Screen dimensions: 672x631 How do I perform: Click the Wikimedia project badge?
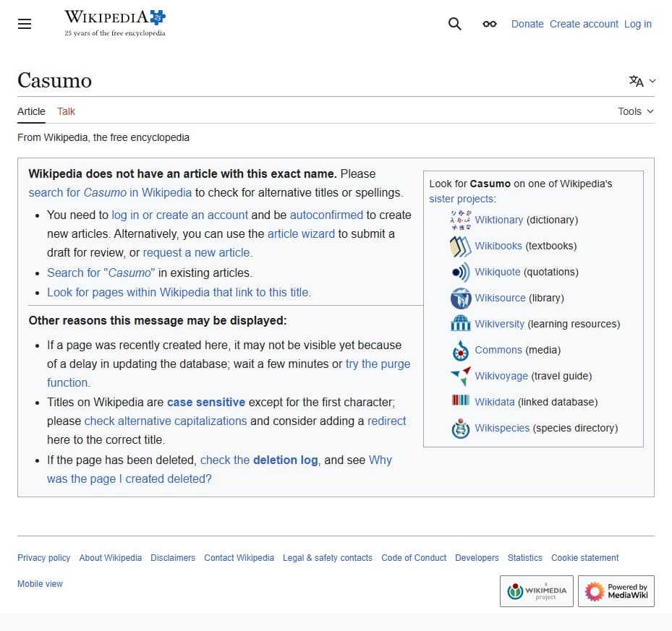(537, 591)
